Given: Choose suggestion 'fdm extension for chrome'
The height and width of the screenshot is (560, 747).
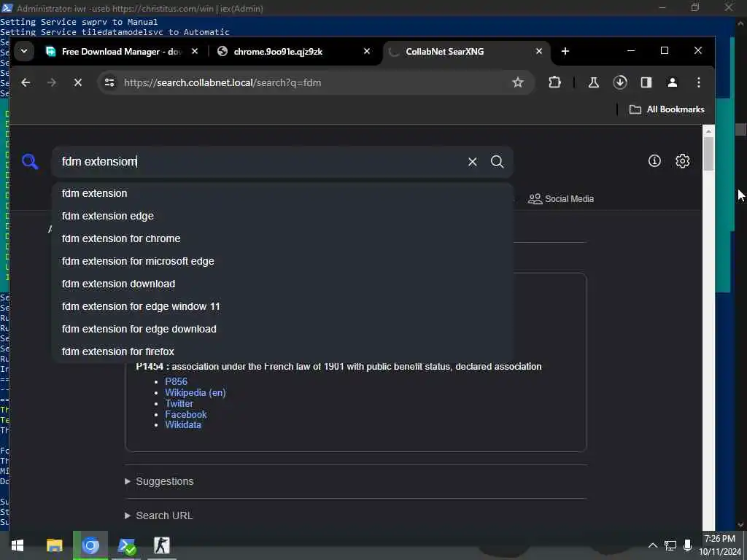Looking at the screenshot, I should point(282,238).
